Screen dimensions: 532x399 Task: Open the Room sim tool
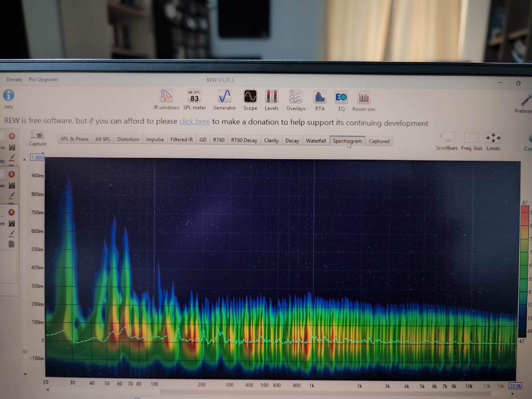(x=364, y=98)
